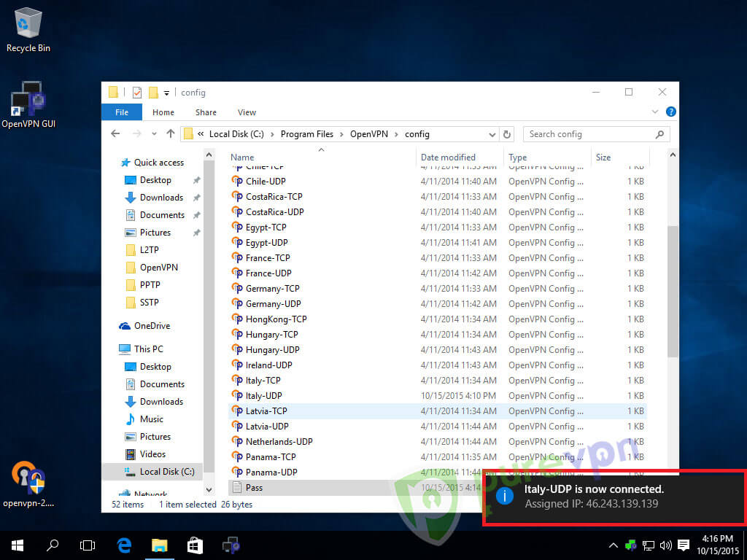747x560 pixels.
Task: Open the Home ribbon tab
Action: click(163, 112)
